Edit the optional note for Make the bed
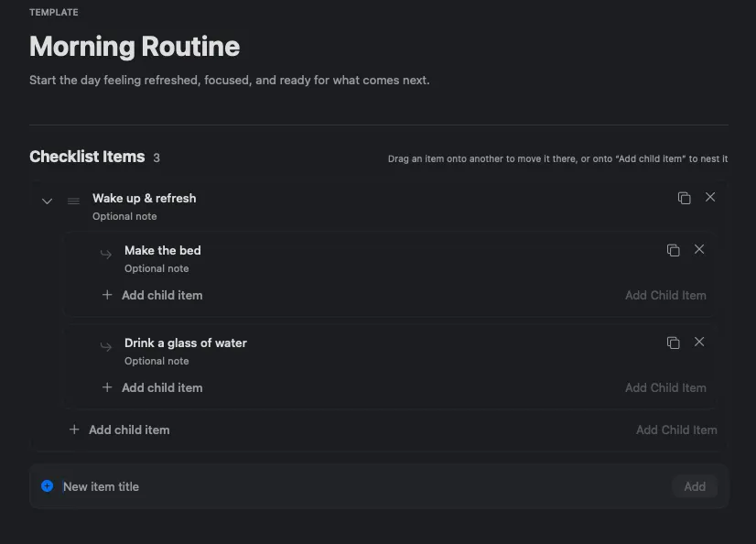756x544 pixels. [x=157, y=268]
